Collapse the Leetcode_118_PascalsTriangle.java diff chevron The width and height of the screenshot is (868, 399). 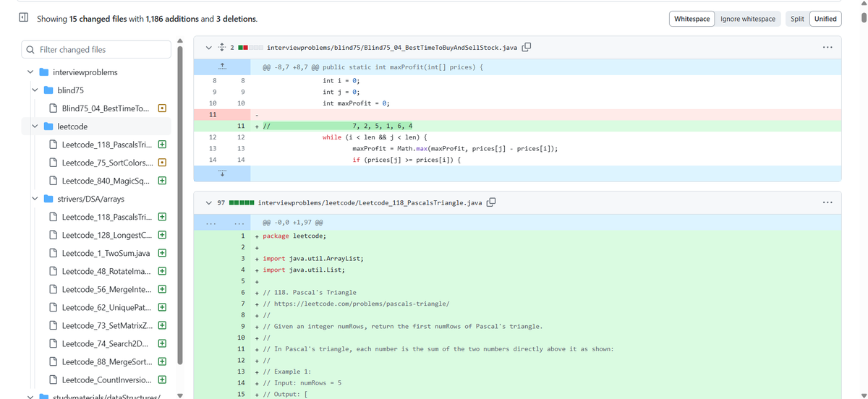tap(209, 203)
